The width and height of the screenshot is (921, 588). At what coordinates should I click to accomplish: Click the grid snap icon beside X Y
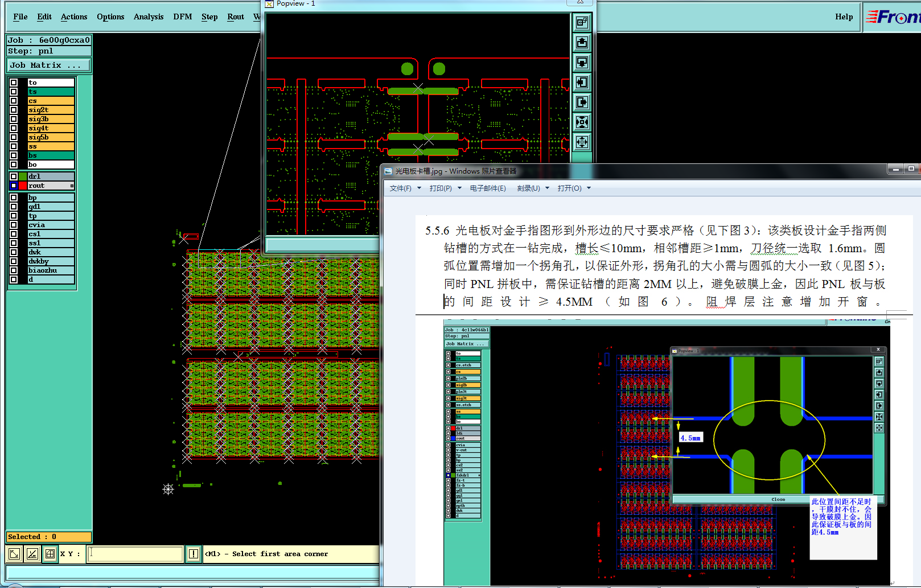coord(50,553)
